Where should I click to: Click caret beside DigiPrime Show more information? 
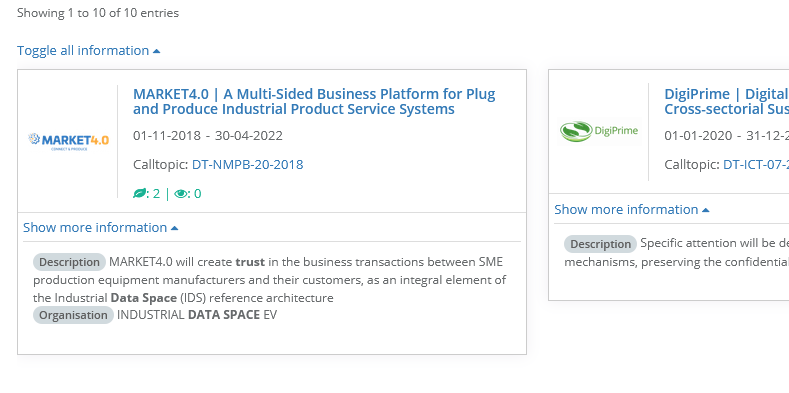(705, 210)
